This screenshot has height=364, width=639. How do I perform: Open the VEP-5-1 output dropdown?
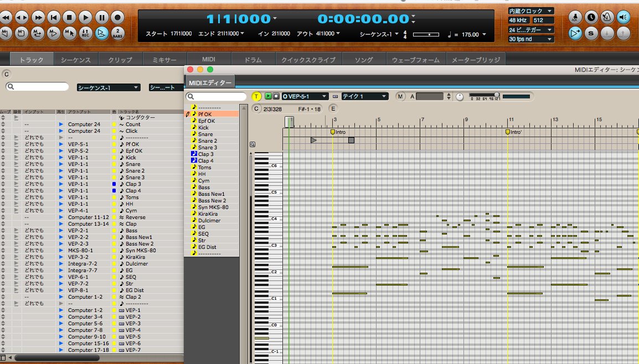(305, 96)
